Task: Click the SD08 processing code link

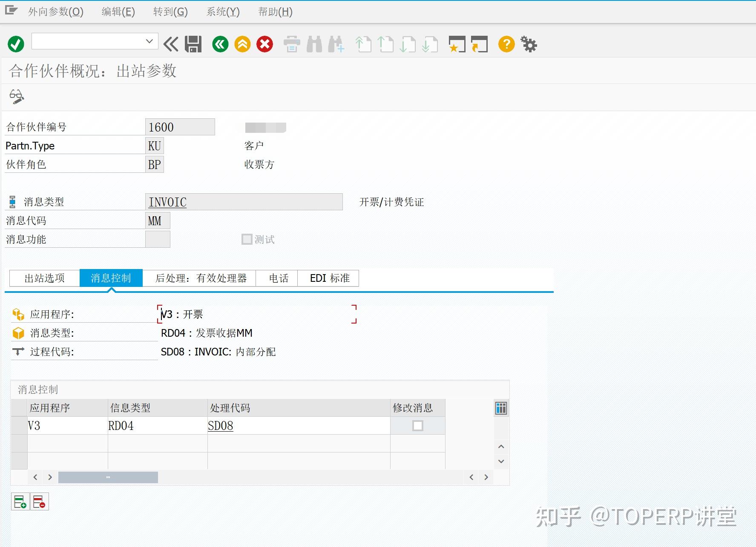Action: pyautogui.click(x=220, y=425)
